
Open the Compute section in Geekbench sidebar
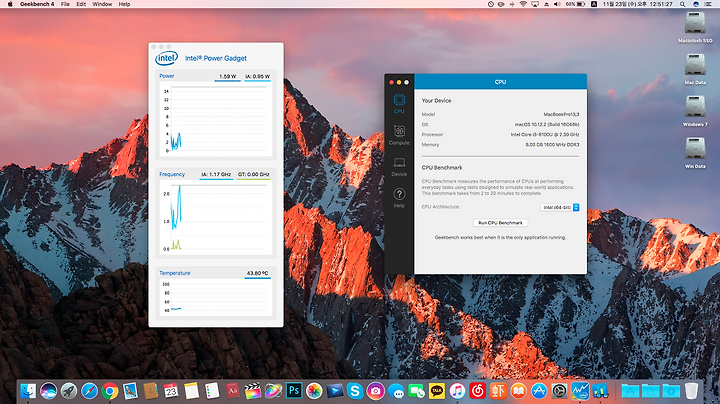(399, 135)
